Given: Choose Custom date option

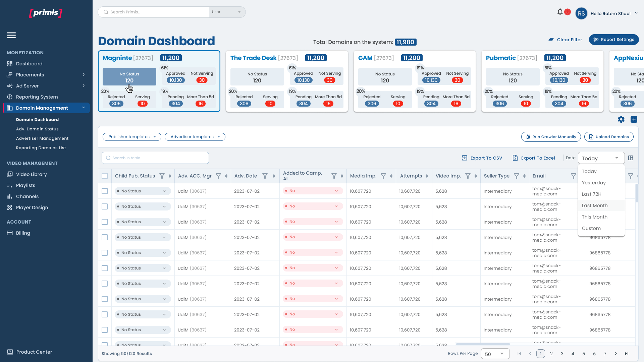Looking at the screenshot, I should click(601, 228).
